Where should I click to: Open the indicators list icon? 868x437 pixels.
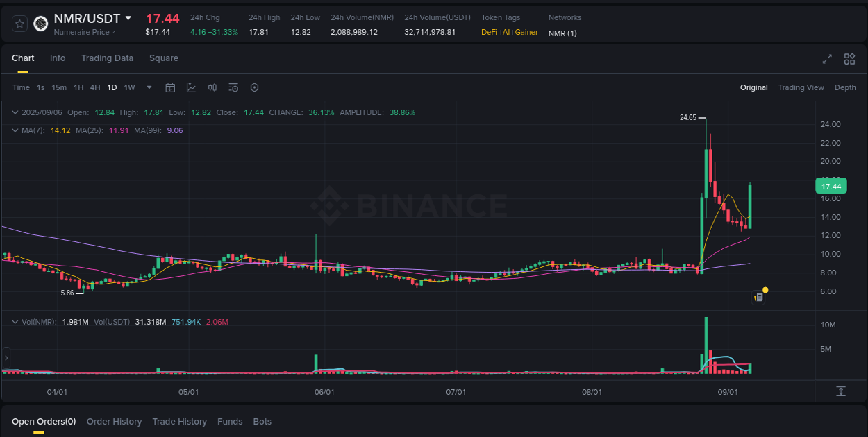pos(233,87)
